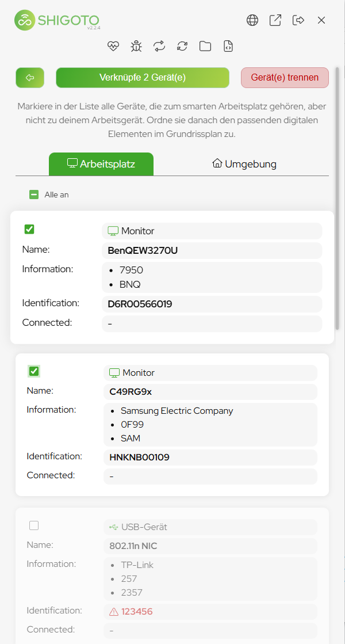The width and height of the screenshot is (345, 644).
Task: Go back with the green arrow button
Action: (x=30, y=78)
